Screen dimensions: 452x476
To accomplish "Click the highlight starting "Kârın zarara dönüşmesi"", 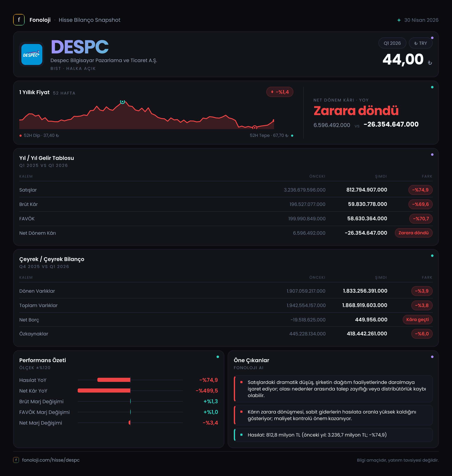I will (333, 415).
